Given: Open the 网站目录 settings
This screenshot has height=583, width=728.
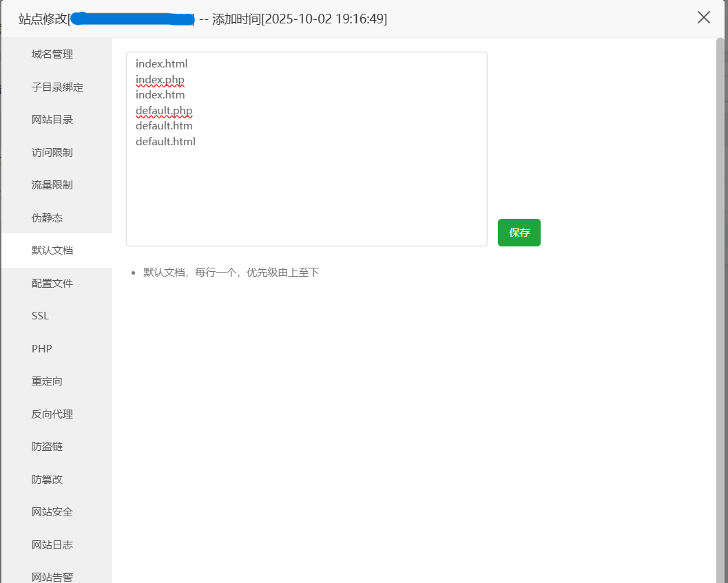Looking at the screenshot, I should pos(52,120).
